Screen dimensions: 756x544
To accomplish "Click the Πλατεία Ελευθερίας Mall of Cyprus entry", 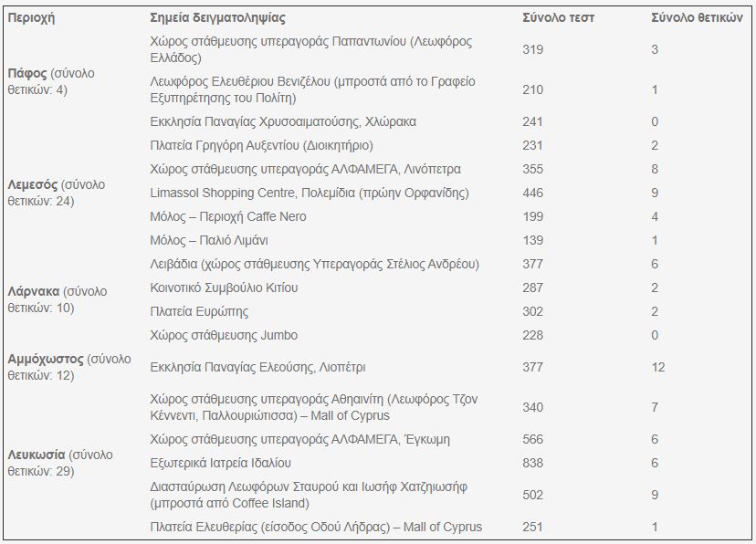I will click(x=316, y=528).
